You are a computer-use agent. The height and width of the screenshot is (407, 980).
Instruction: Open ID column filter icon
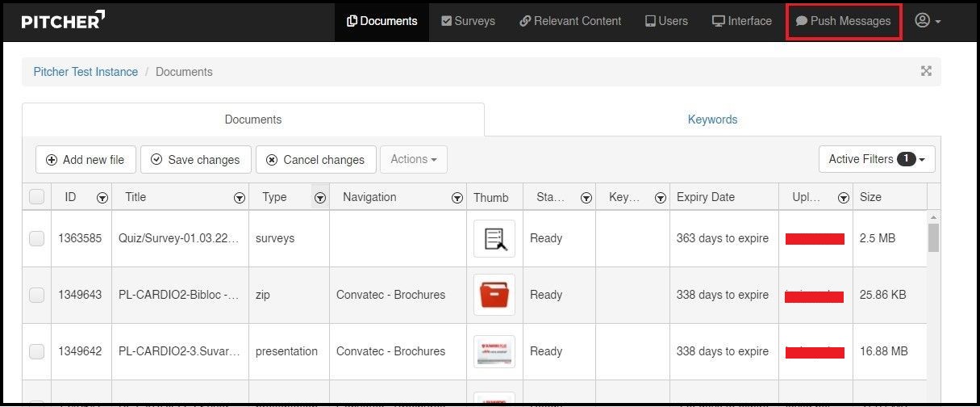click(102, 198)
